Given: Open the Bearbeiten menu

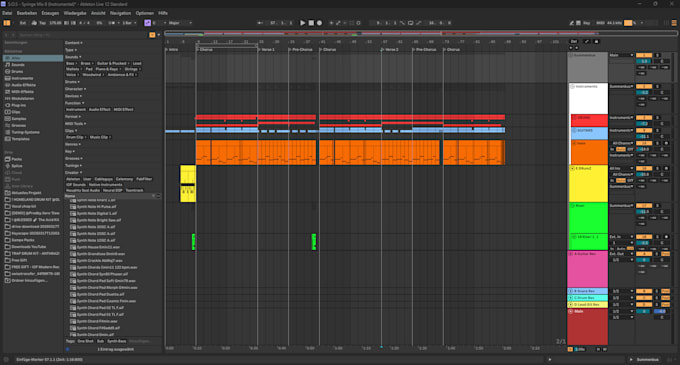Looking at the screenshot, I should click(x=26, y=13).
